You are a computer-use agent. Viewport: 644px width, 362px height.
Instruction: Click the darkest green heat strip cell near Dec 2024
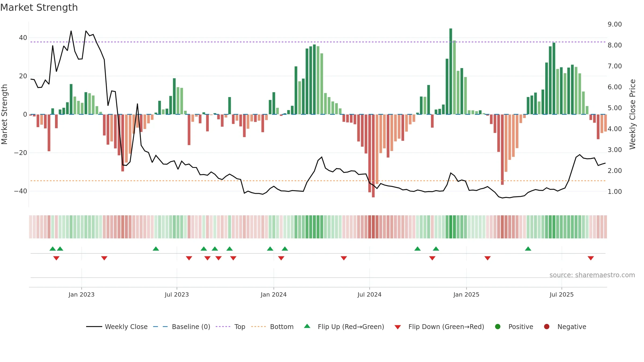451,227
